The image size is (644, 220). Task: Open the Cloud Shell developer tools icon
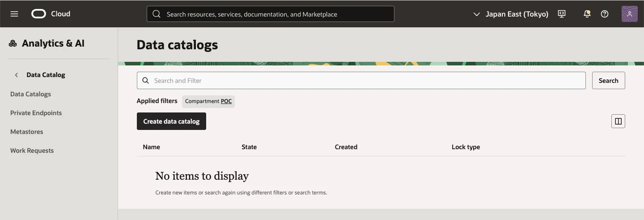562,14
